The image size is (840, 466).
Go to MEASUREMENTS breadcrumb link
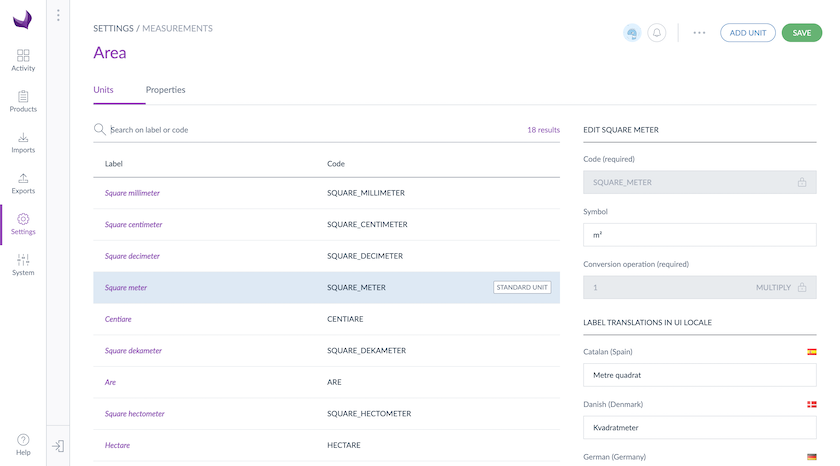click(177, 28)
